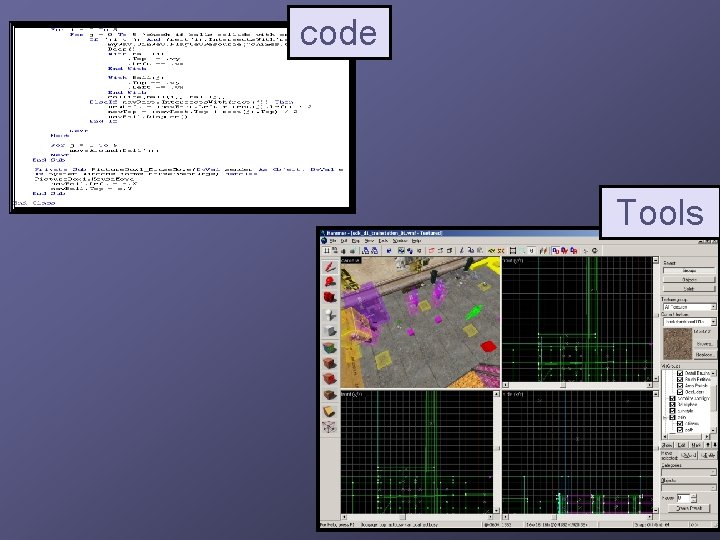Click the toWorld move-selected button
Viewport: 720px width, 540px height.
coord(688,456)
